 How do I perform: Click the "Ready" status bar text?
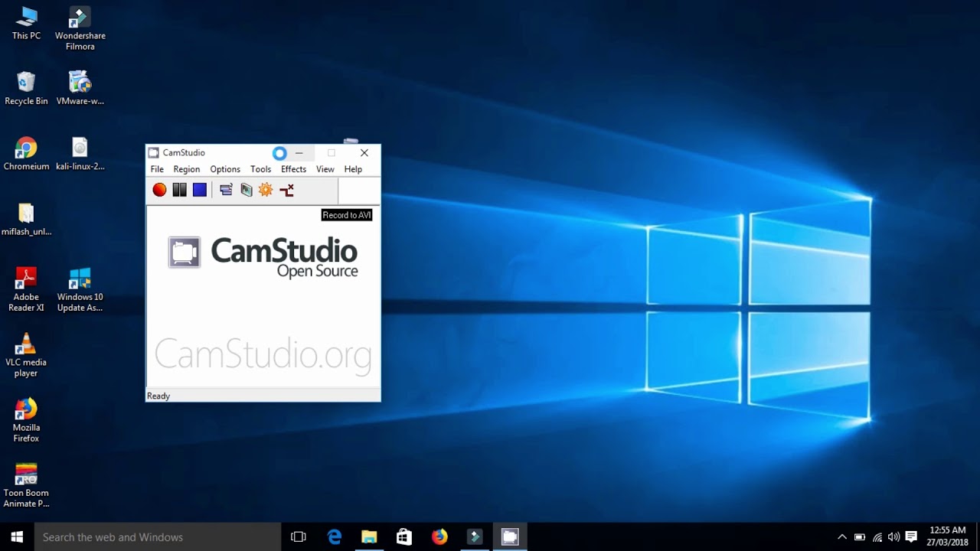click(158, 396)
